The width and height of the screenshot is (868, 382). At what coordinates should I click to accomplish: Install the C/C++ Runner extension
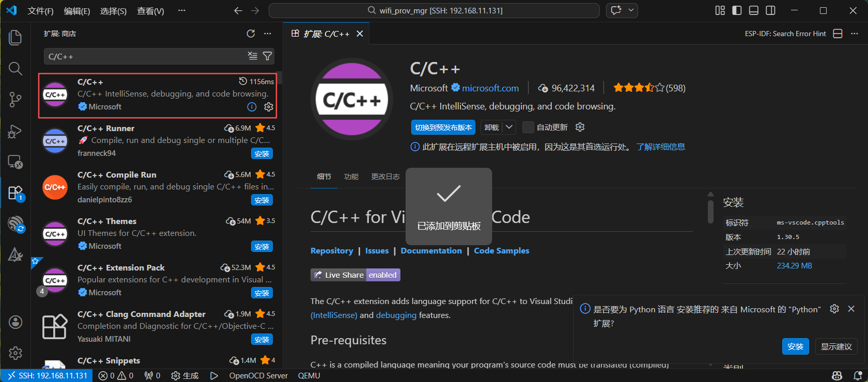(262, 153)
